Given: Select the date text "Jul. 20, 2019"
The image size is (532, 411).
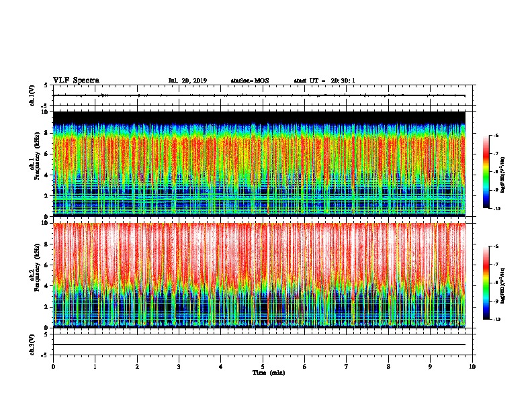Looking at the screenshot, I should 187,81.
